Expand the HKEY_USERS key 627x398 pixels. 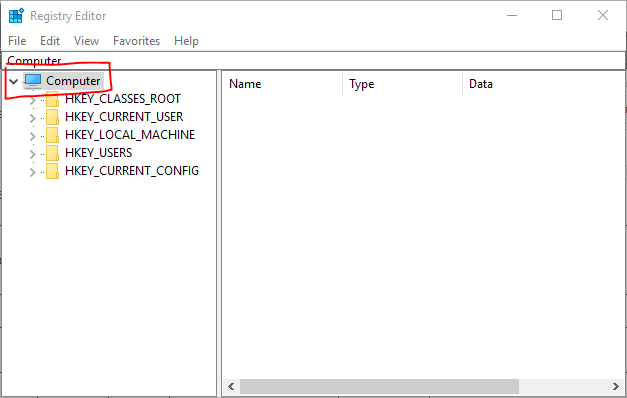(x=32, y=154)
